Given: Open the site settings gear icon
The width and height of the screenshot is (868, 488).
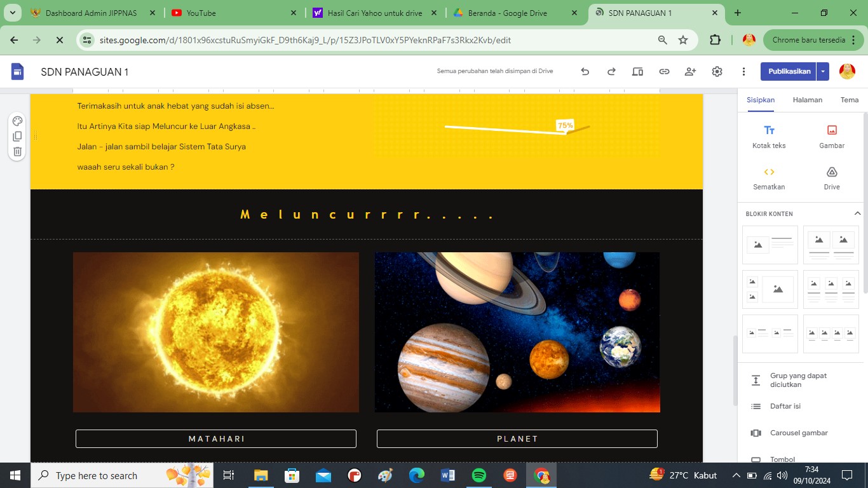Looking at the screenshot, I should [x=717, y=72].
